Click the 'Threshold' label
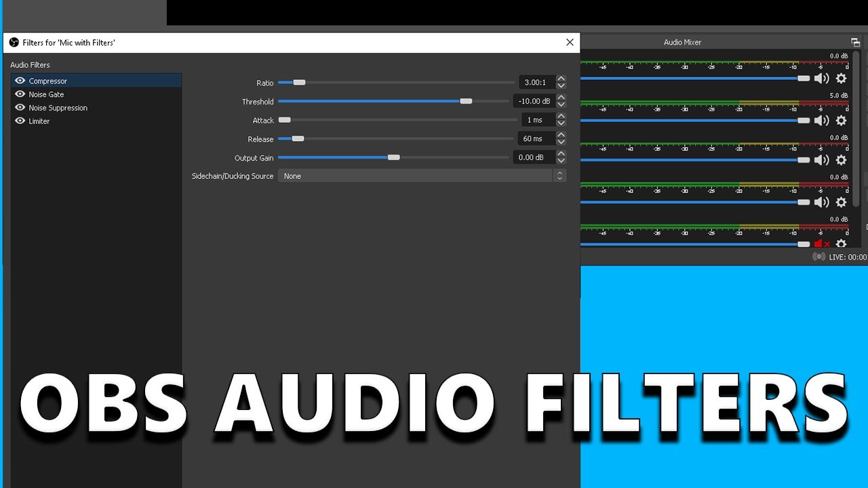This screenshot has height=488, width=868. point(258,102)
